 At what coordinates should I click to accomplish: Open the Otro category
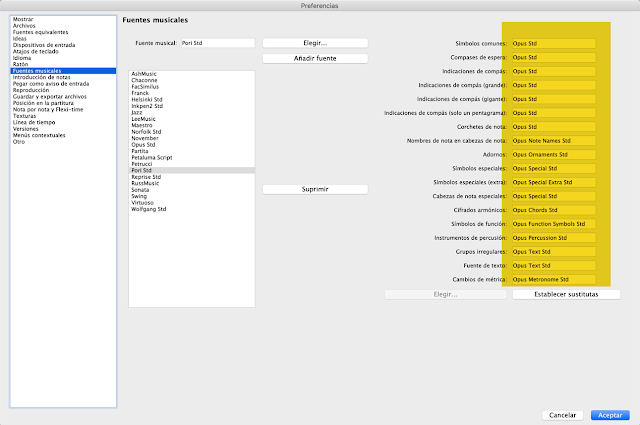19,142
